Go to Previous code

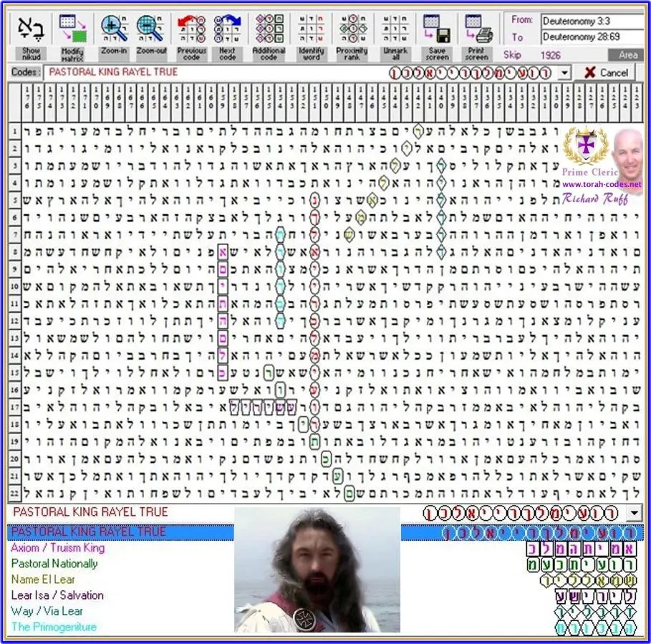(x=191, y=37)
